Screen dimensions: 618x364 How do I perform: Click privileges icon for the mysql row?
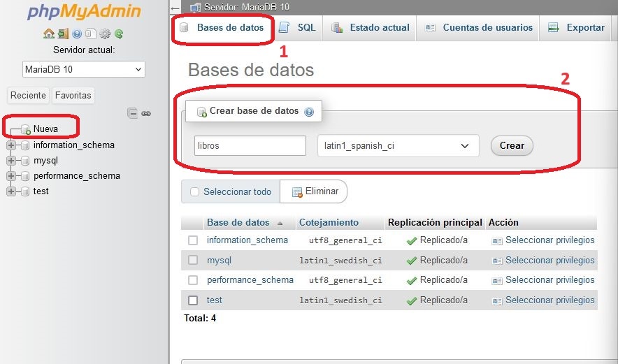tap(497, 261)
